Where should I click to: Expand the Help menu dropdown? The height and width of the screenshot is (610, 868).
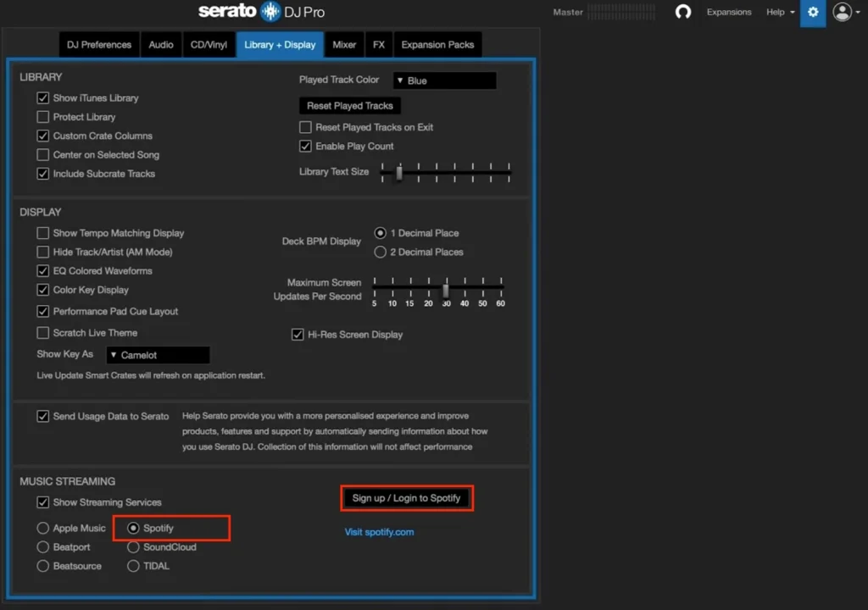(x=778, y=13)
